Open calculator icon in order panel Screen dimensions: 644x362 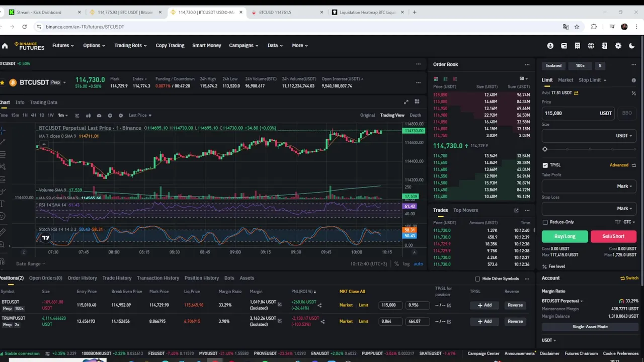[633, 93]
